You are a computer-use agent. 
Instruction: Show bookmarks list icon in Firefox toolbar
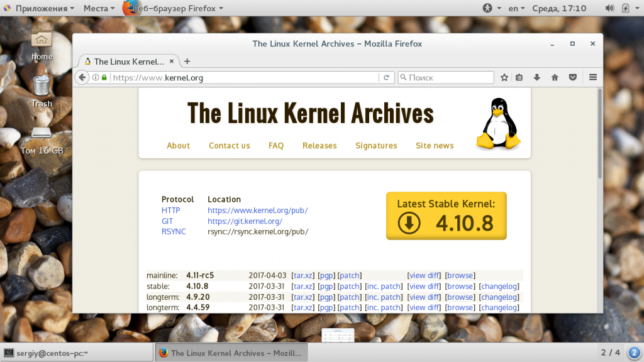pos(519,77)
